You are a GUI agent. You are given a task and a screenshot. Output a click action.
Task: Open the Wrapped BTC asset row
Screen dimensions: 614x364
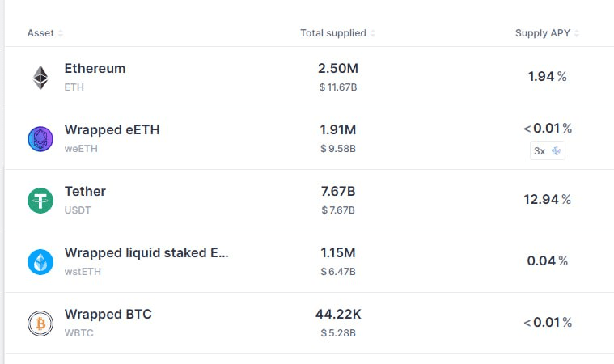click(309, 324)
